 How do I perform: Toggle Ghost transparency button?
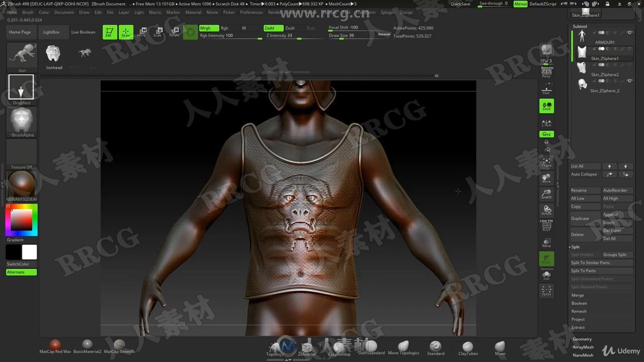click(x=546, y=258)
